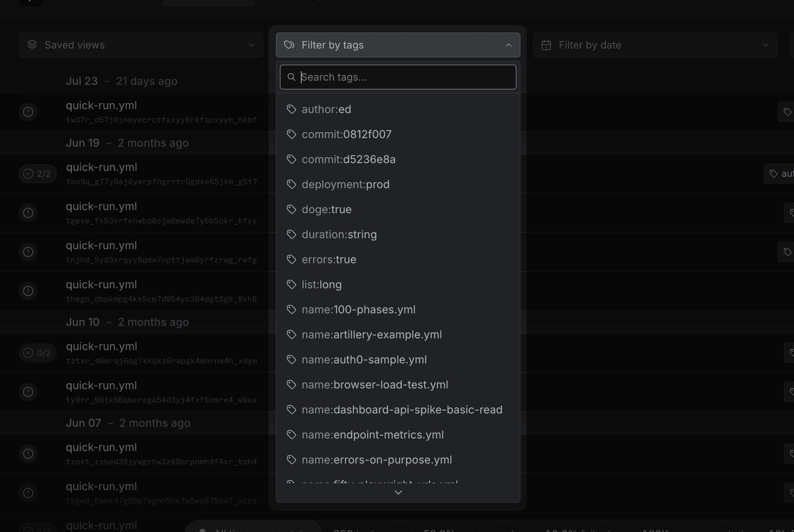Open quick-run.yml run tznxt_zxbed39jyw
This screenshot has height=532, width=794.
tap(101, 448)
